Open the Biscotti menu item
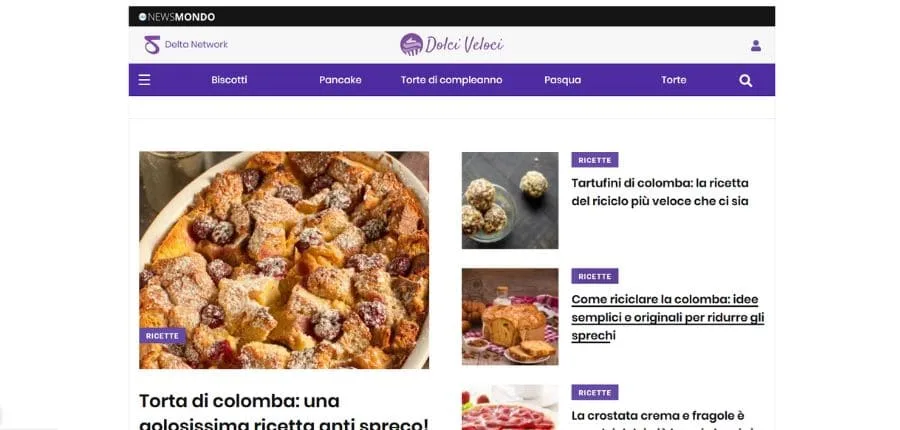This screenshot has height=430, width=900. 229,80
